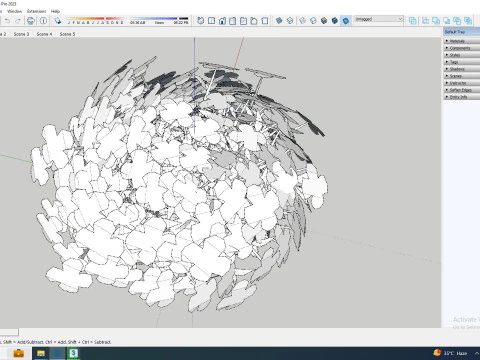Apply the Wireframe face style

(303, 21)
